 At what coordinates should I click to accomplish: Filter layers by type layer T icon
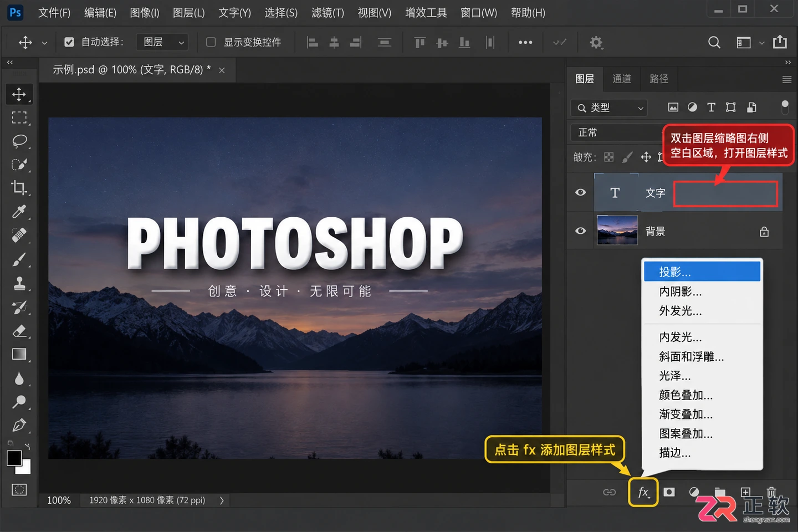(x=712, y=108)
